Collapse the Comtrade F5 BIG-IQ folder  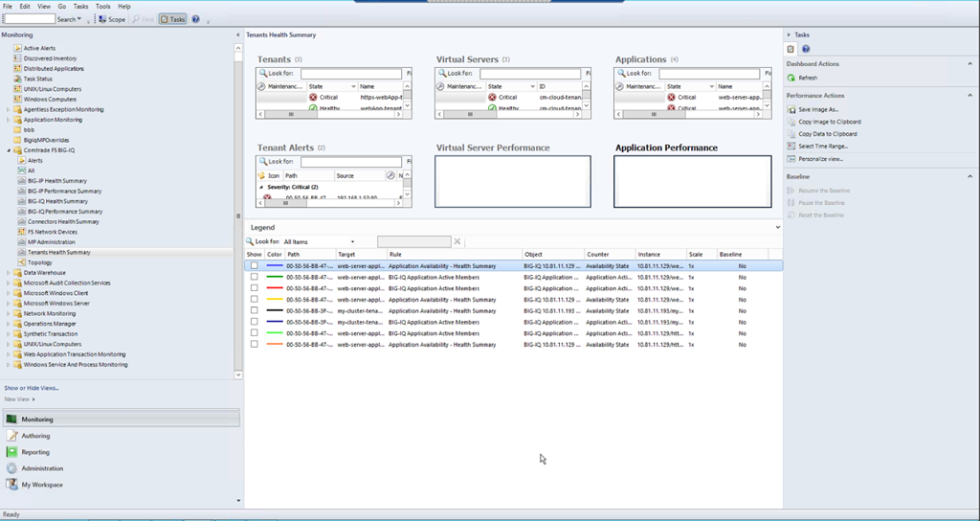coord(9,150)
